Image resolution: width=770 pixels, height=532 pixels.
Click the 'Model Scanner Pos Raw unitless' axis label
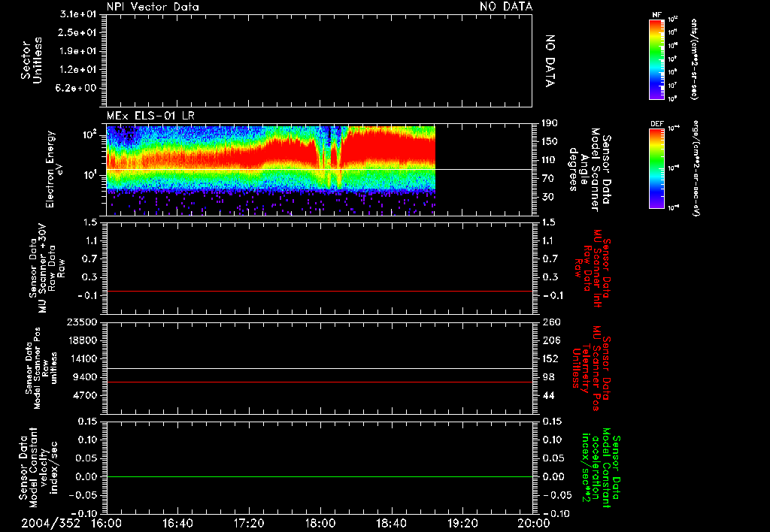41,368
